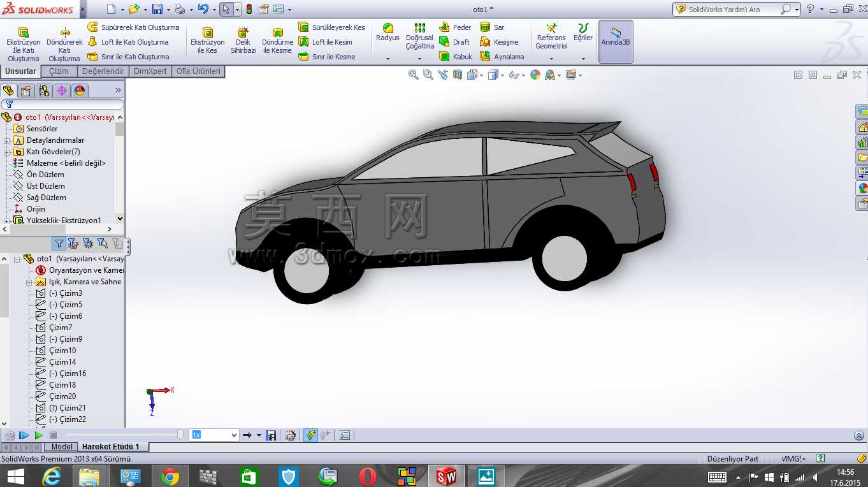This screenshot has width=868, height=487.
Task: Select Çizim7 in motion study tree
Action: 61,328
